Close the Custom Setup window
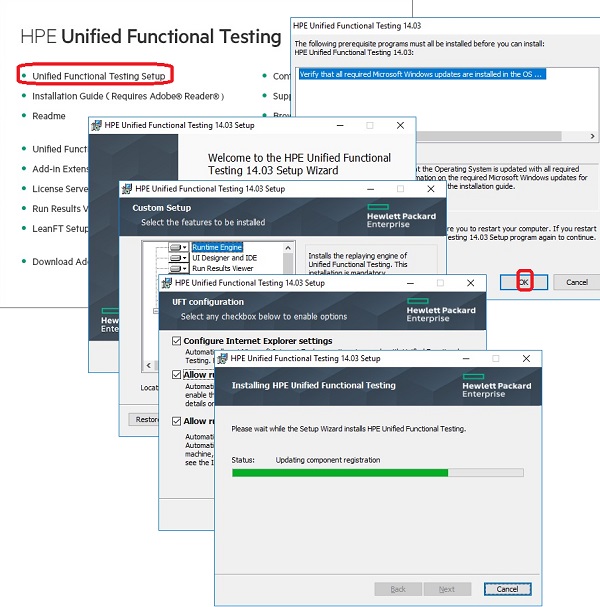The image size is (600, 607). pos(430,189)
